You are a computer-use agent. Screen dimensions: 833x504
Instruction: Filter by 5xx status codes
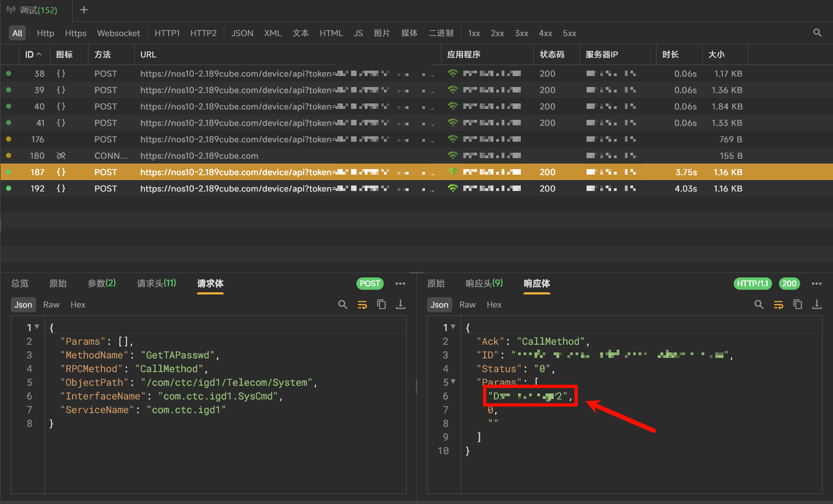[570, 33]
